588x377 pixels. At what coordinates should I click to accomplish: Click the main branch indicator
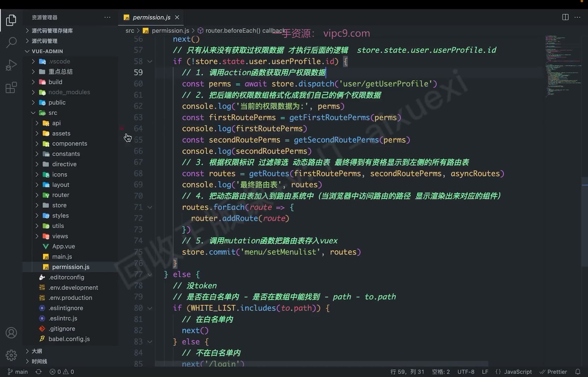coord(18,372)
